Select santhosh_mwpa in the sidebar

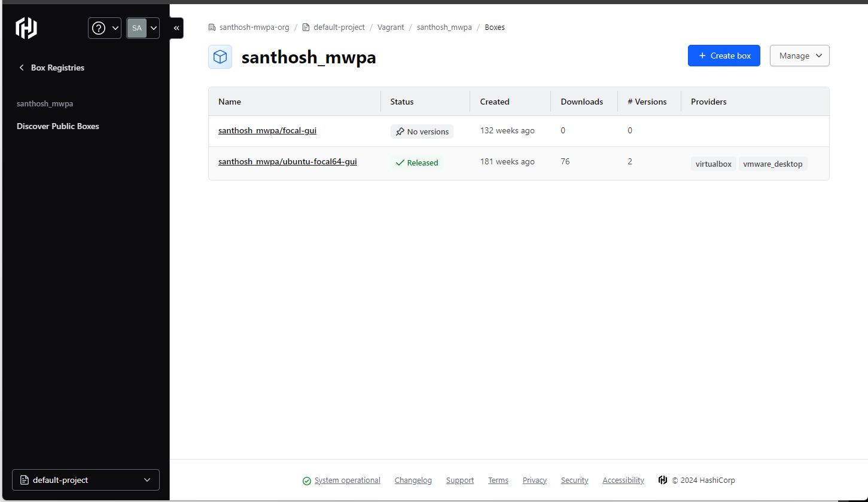[45, 103]
